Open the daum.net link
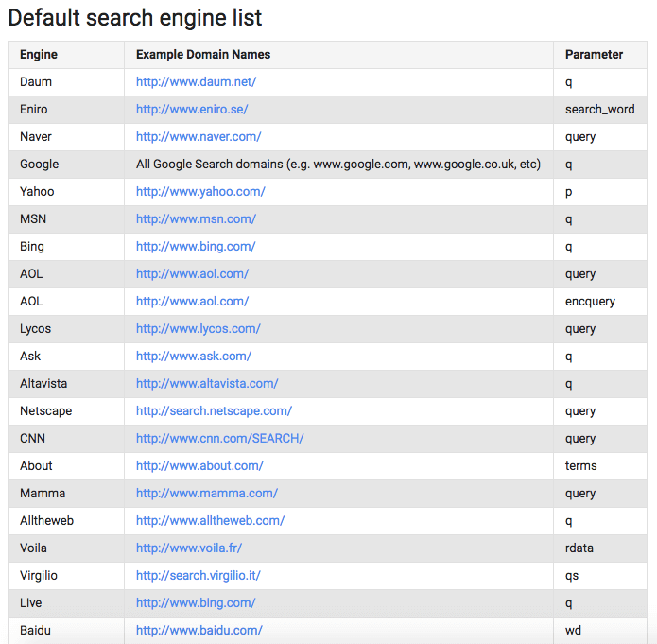 [196, 81]
